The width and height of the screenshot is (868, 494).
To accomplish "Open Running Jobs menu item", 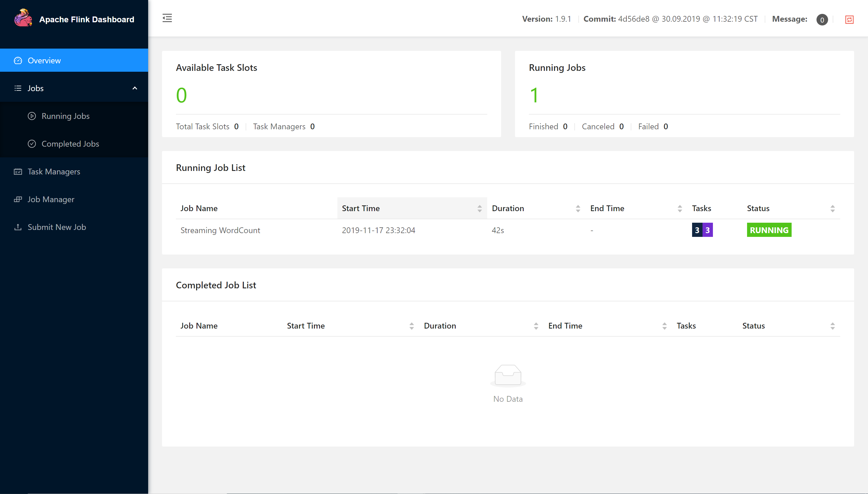I will (65, 116).
